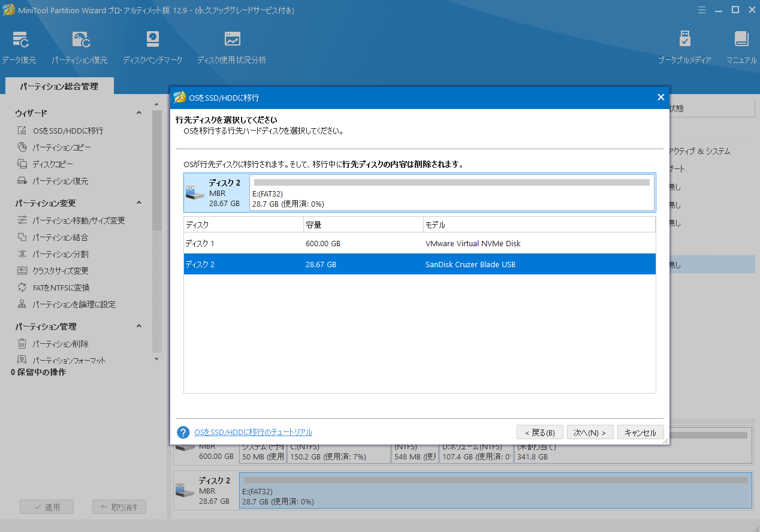Viewport: 760px width, 532px height.
Task: Select the ディスク 1 VMware NVMe row
Action: 419,244
